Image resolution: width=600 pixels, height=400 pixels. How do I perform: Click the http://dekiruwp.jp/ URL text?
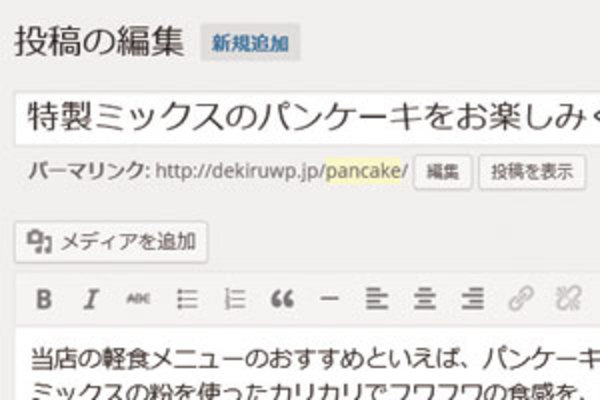point(240,171)
